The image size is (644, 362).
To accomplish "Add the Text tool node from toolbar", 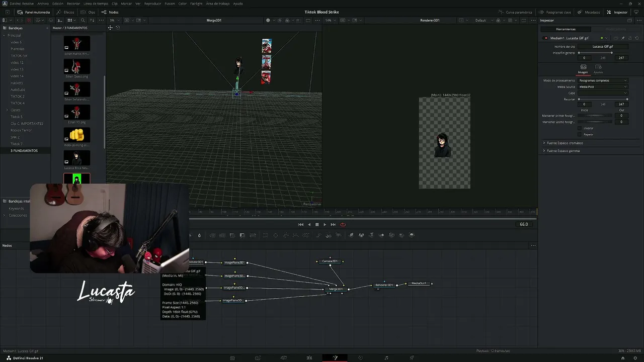I will tap(371, 235).
